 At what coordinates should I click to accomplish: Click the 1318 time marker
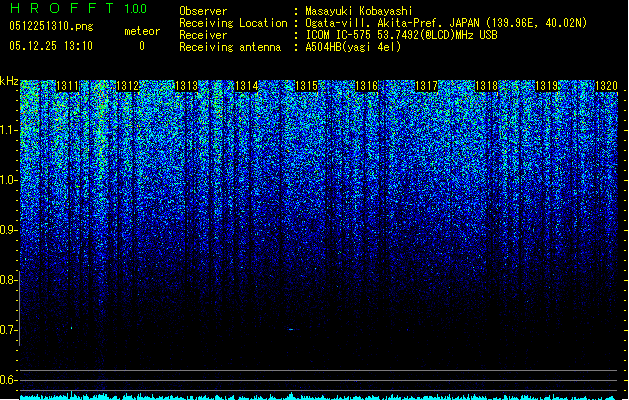pyautogui.click(x=486, y=86)
